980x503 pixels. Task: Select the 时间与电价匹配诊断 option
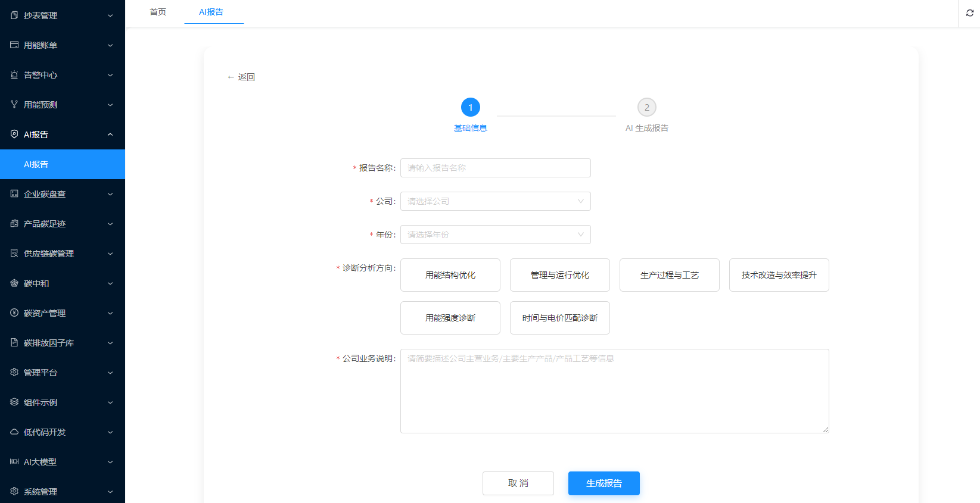point(559,318)
